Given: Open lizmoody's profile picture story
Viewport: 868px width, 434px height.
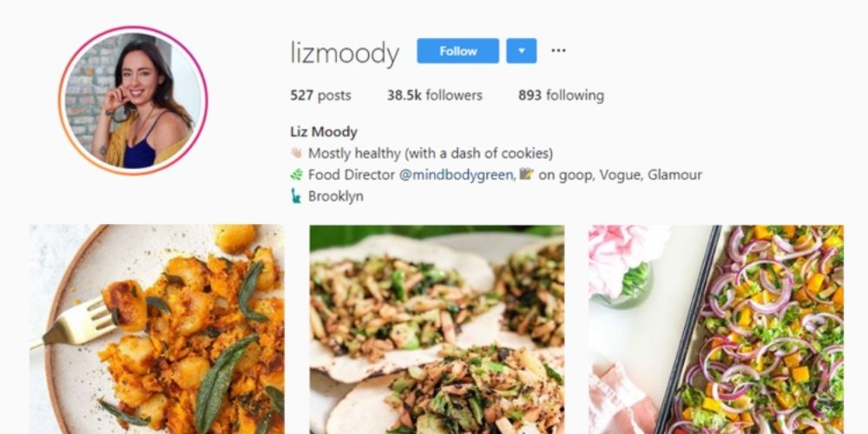Looking at the screenshot, I should pos(133,101).
